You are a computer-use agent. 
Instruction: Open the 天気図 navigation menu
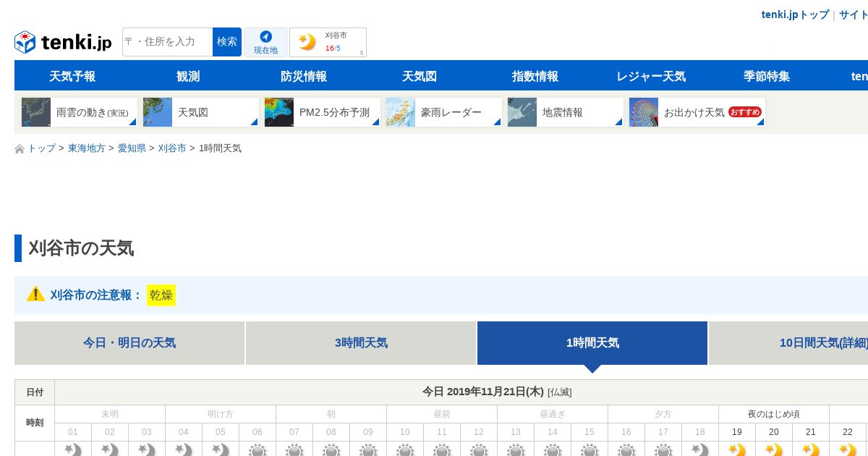pos(420,76)
